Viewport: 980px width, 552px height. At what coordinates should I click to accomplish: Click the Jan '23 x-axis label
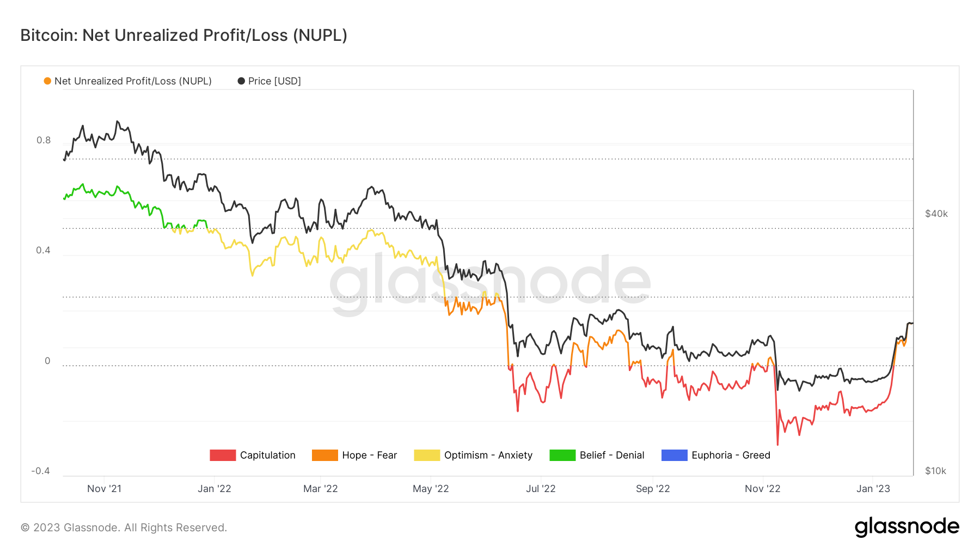pos(873,489)
